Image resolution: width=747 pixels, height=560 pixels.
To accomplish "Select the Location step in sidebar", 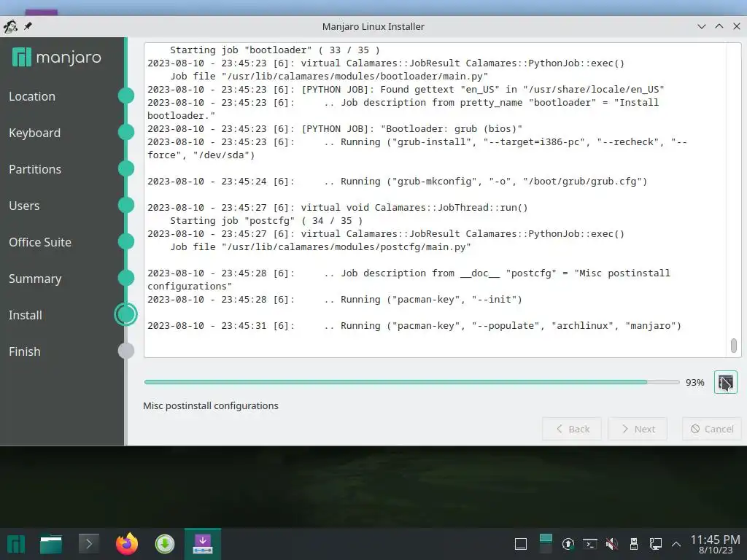I will (x=32, y=96).
